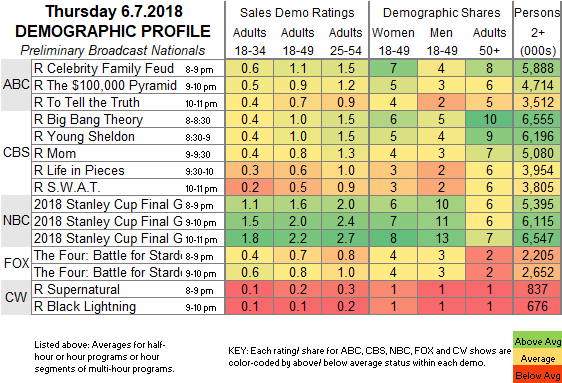Select the ABC network label cell
Screen dimensions: 562x383
[x=16, y=85]
